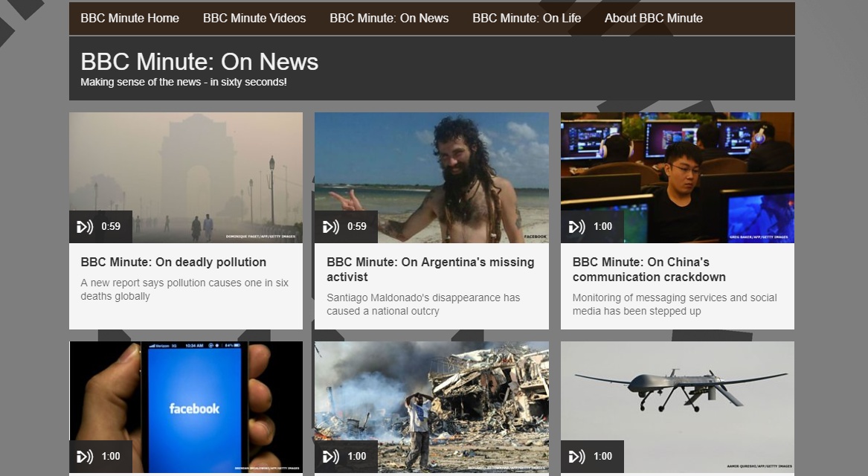Click the 0:59 duration on pollution card

click(x=111, y=226)
